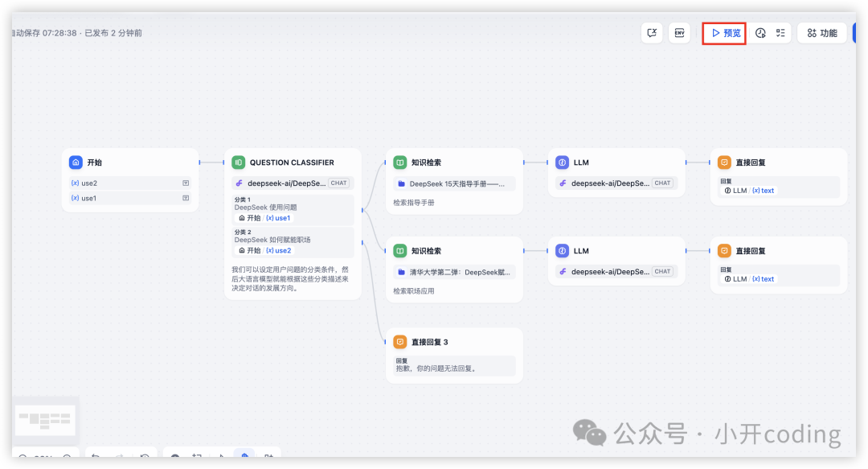Viewport: 868px width, 469px height.
Task: Click the 预览 preview button
Action: pos(725,33)
